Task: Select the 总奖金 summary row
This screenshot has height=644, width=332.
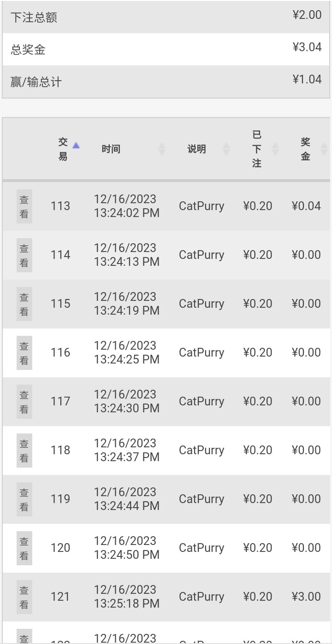Action: pos(166,49)
